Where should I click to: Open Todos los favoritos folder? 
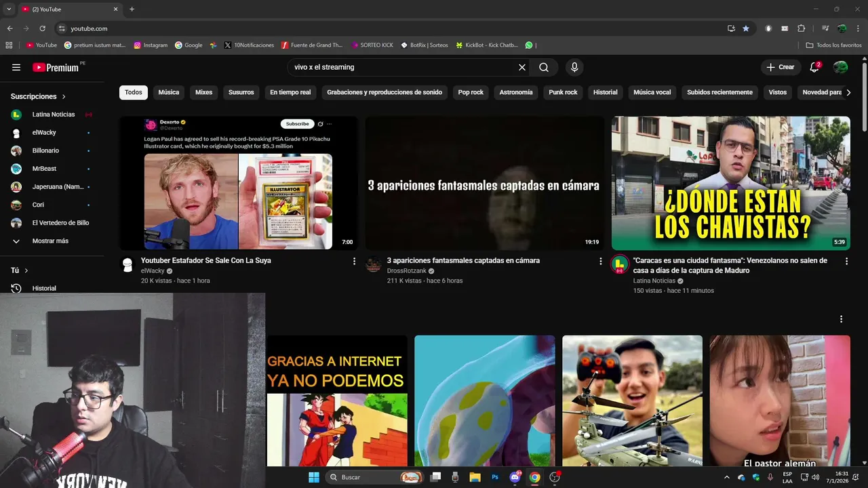[x=833, y=45]
